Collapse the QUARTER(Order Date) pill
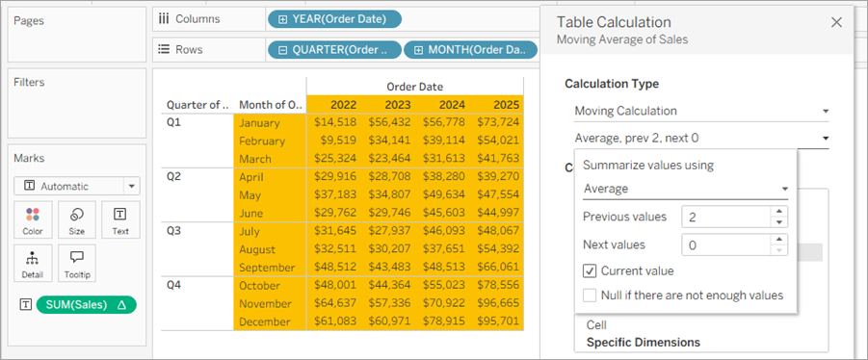Screen dimensions: 868x360 pyautogui.click(x=283, y=50)
